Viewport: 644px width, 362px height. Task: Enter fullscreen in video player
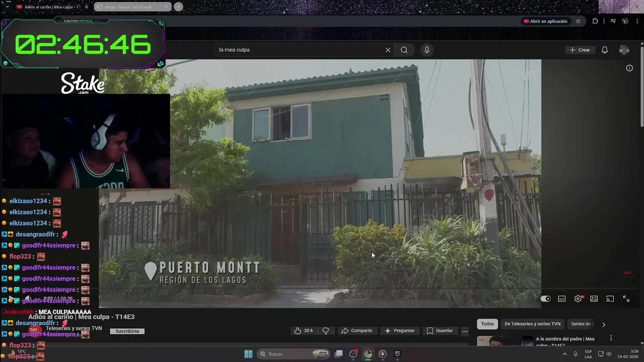(x=626, y=299)
